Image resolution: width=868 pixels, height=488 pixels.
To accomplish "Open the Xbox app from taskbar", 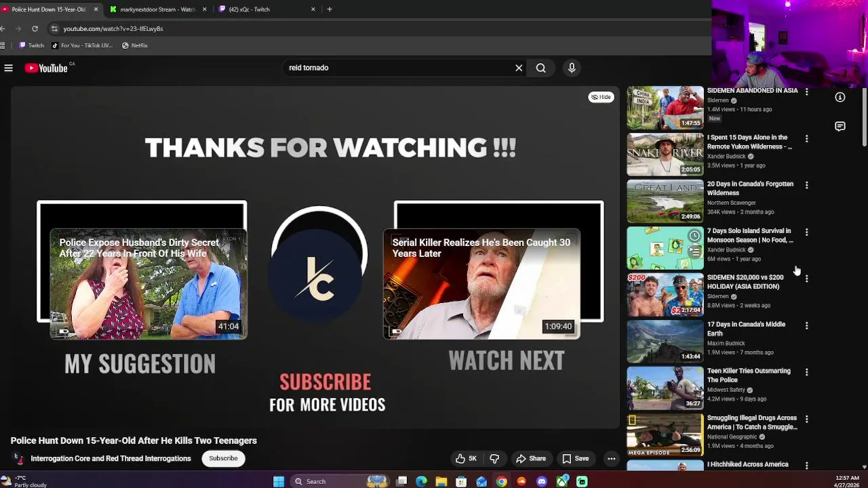I will 561,482.
